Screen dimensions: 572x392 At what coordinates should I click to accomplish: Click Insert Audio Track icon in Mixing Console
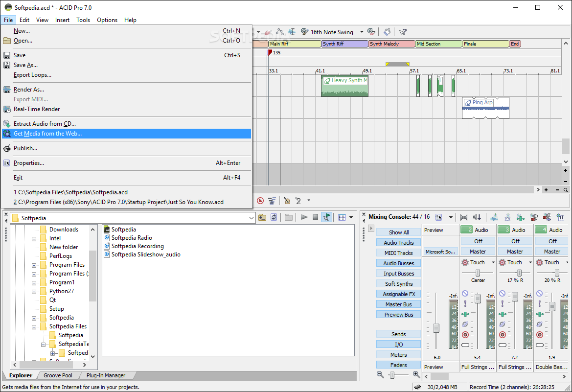494,218
